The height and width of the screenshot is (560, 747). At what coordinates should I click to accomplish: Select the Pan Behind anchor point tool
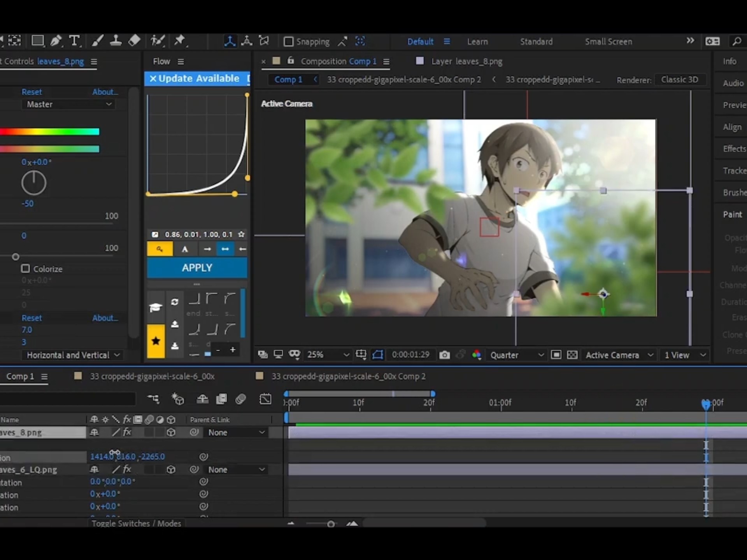point(15,41)
